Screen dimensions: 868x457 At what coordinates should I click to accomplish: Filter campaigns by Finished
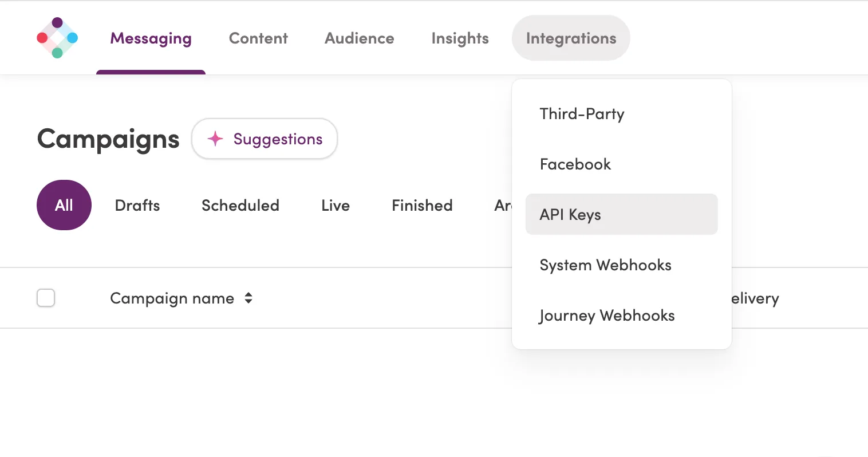click(x=422, y=205)
